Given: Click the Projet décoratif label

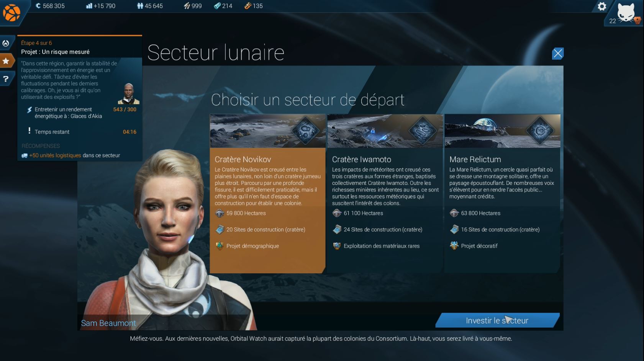Looking at the screenshot, I should point(479,246).
